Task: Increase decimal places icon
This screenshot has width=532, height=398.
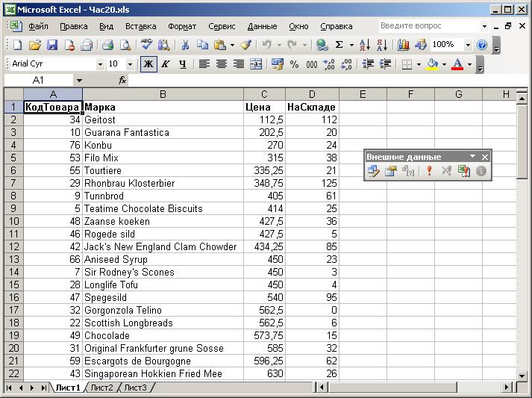Action: 329,64
